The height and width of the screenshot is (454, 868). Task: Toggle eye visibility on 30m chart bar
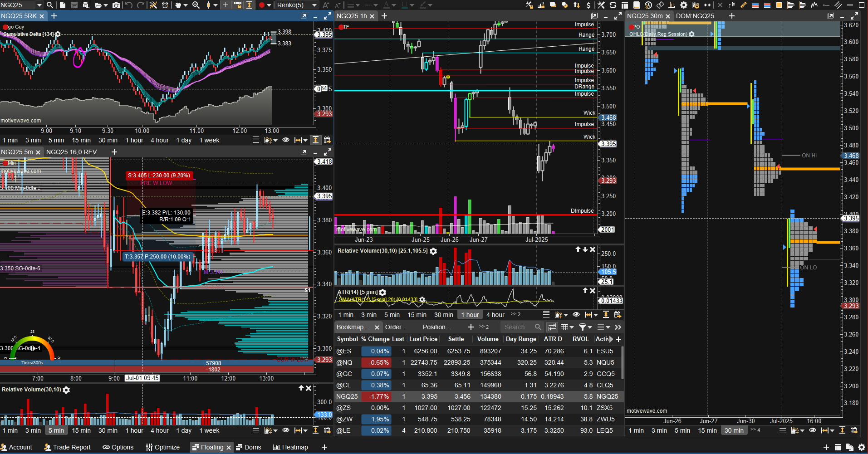[x=813, y=430]
